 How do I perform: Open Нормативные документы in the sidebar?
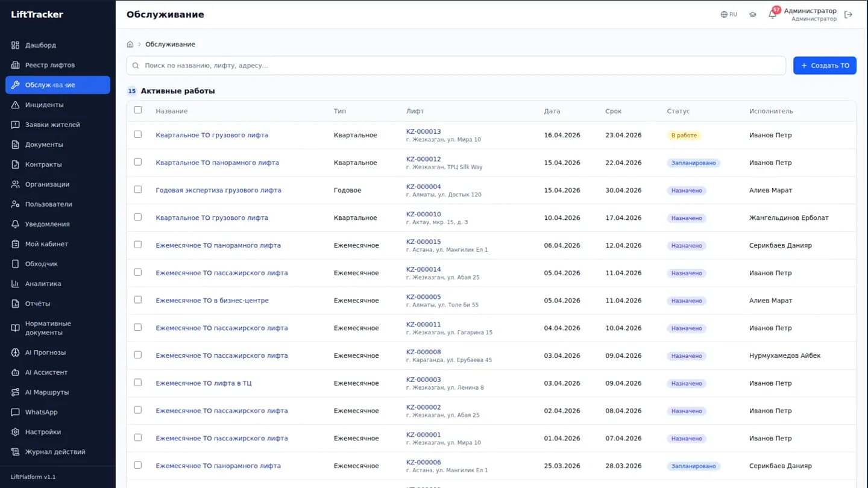(x=58, y=328)
